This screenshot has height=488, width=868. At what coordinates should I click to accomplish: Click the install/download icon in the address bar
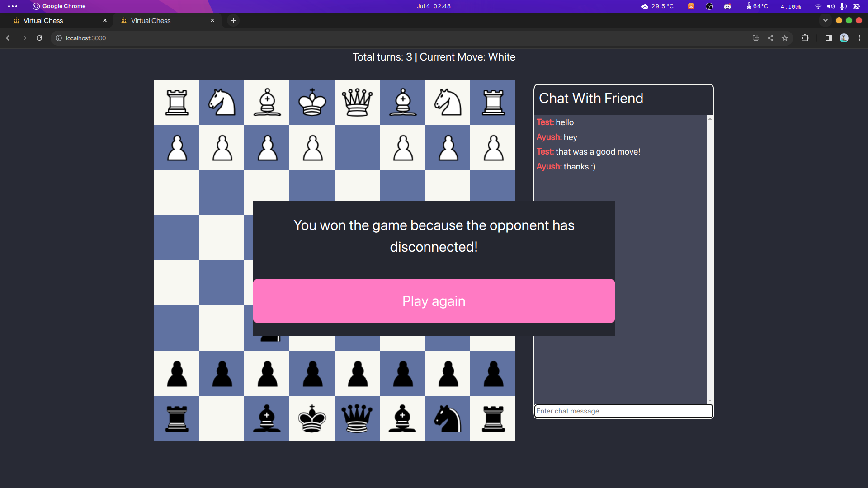(x=755, y=38)
